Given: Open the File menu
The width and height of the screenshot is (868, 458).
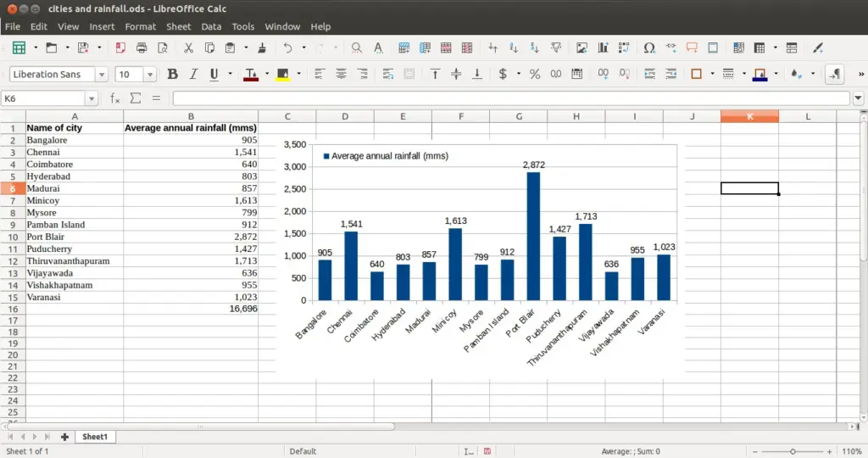Looking at the screenshot, I should coord(12,26).
